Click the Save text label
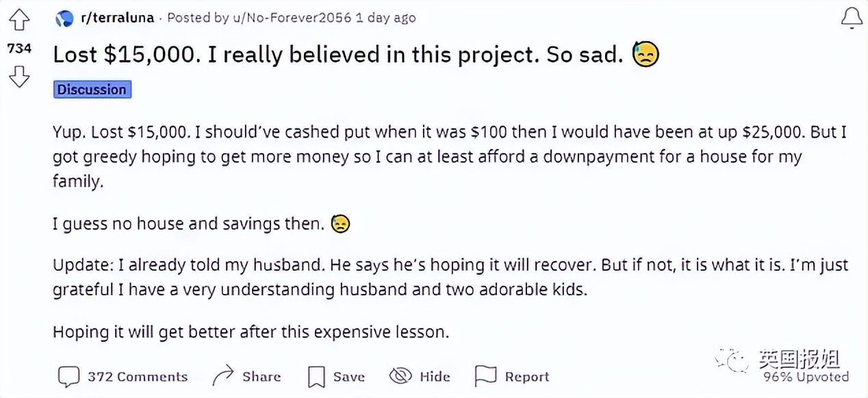The height and width of the screenshot is (398, 868). pyautogui.click(x=349, y=377)
